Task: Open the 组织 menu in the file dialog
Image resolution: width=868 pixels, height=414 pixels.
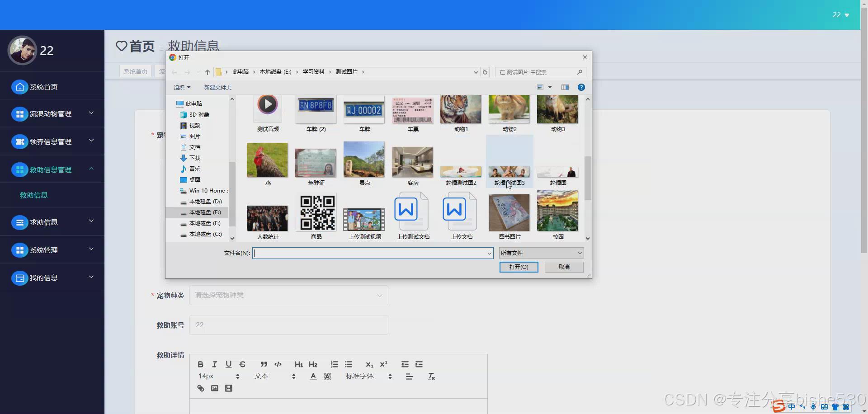Action: coord(182,87)
